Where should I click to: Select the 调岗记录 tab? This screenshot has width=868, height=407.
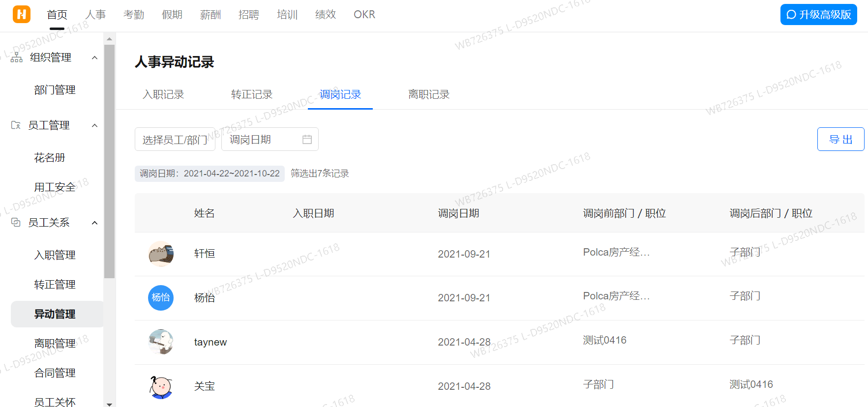[x=340, y=94]
